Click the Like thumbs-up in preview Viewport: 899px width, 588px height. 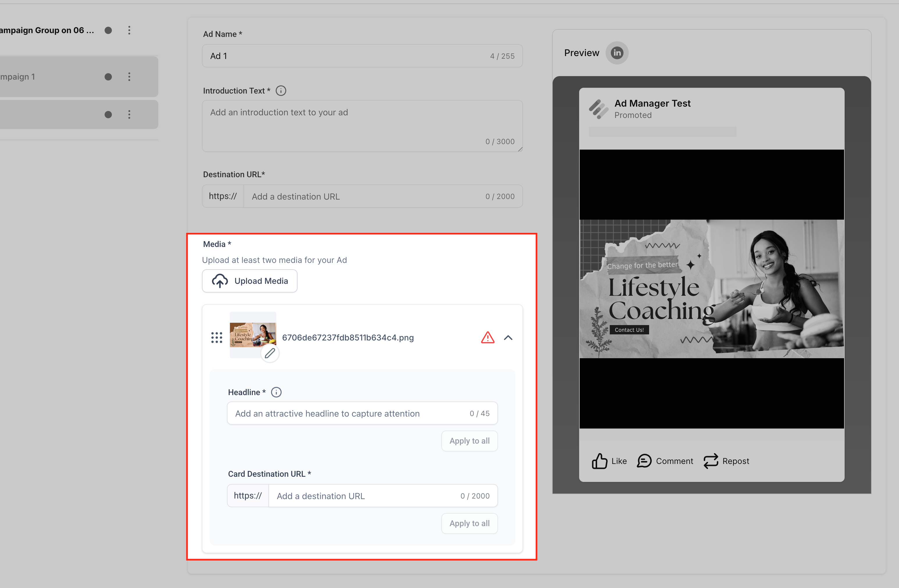[x=599, y=461]
